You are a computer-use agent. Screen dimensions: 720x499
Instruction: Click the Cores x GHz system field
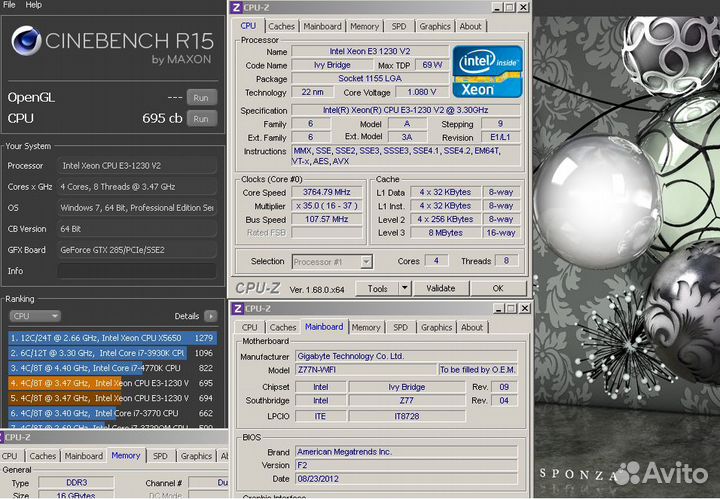pos(137,187)
